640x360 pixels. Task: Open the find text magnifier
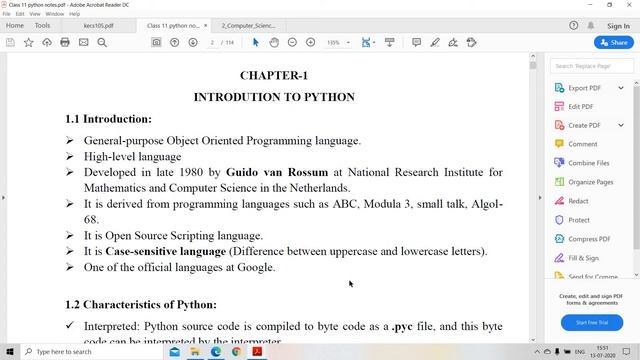point(102,42)
